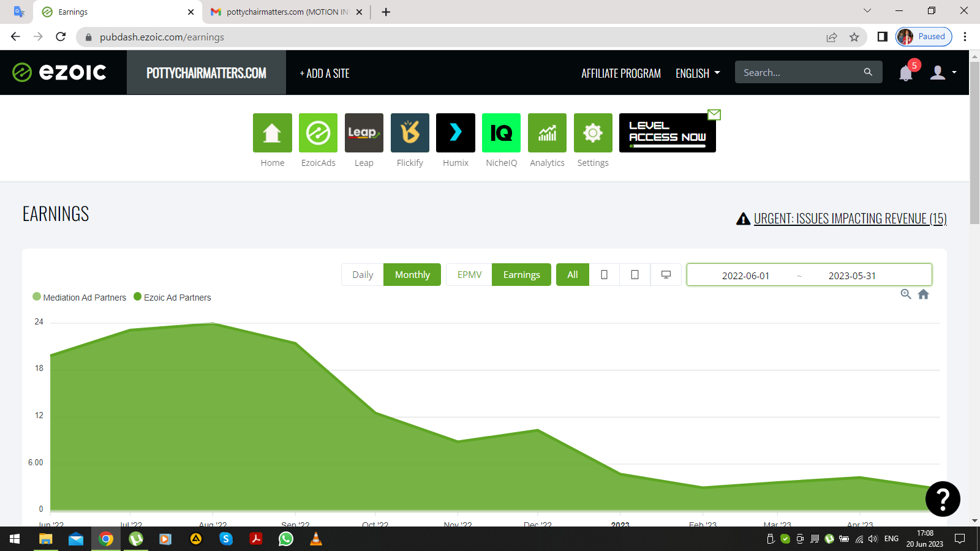Toggle Ezoic Ad Partners series

tap(172, 298)
